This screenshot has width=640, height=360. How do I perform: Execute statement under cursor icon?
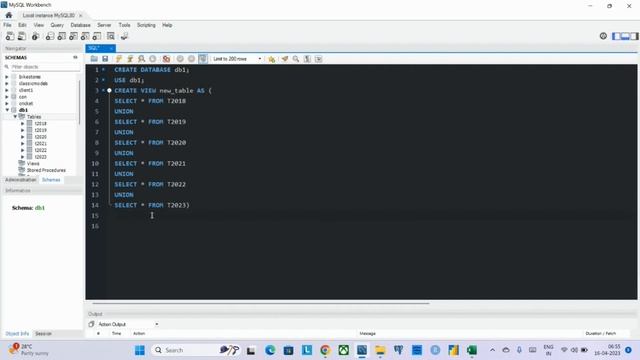[x=130, y=59]
